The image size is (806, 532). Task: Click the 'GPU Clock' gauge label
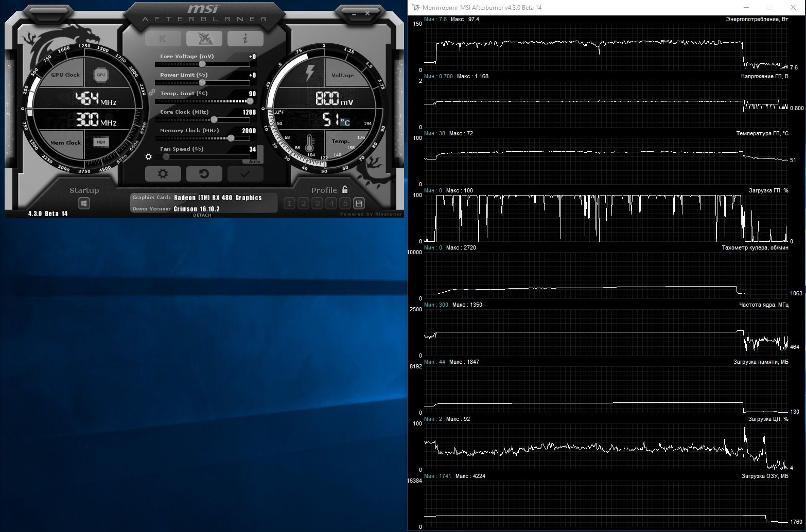[x=65, y=75]
